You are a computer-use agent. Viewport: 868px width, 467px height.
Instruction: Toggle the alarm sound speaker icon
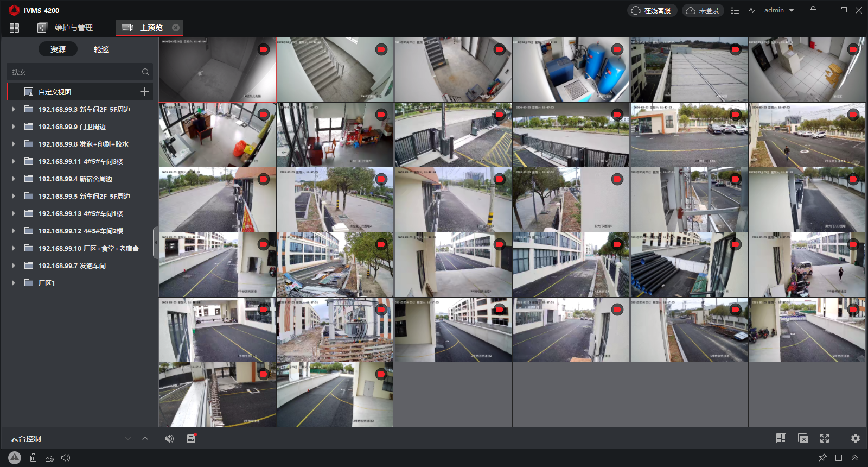click(66, 458)
